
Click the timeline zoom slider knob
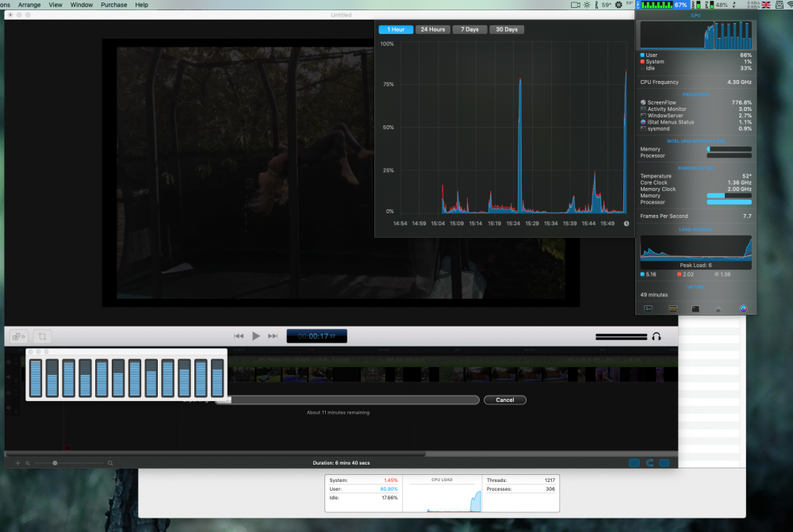(55, 463)
